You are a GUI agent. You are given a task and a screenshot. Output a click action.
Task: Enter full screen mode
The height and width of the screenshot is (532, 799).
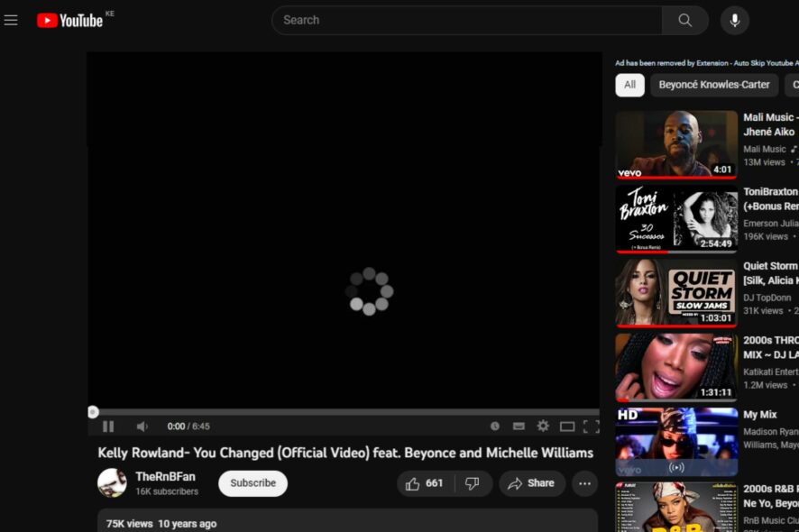point(591,427)
